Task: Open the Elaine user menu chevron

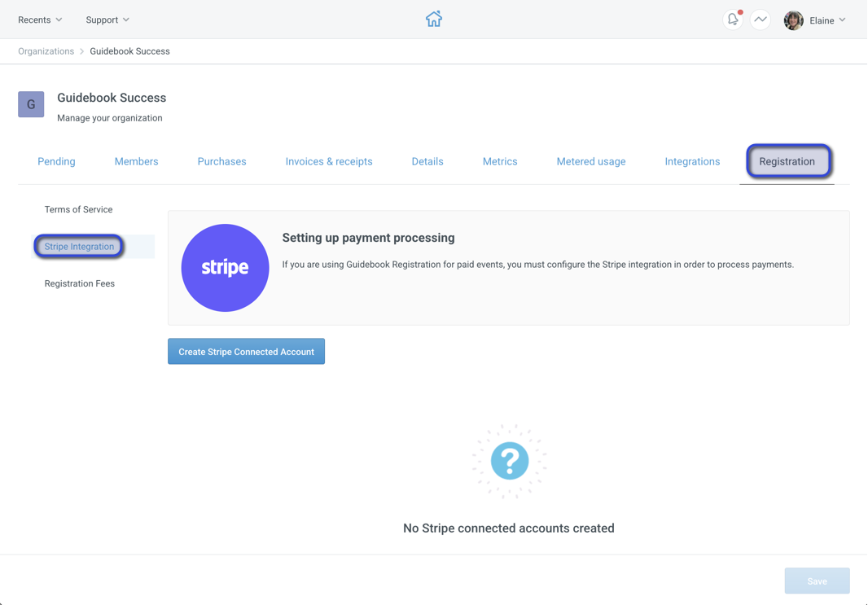Action: tap(842, 20)
